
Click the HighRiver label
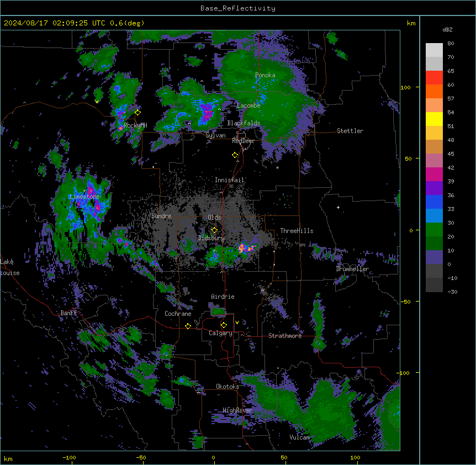(x=237, y=410)
